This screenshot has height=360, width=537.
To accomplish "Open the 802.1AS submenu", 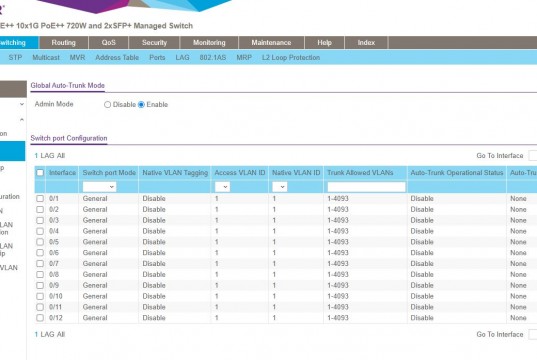I will (213, 58).
